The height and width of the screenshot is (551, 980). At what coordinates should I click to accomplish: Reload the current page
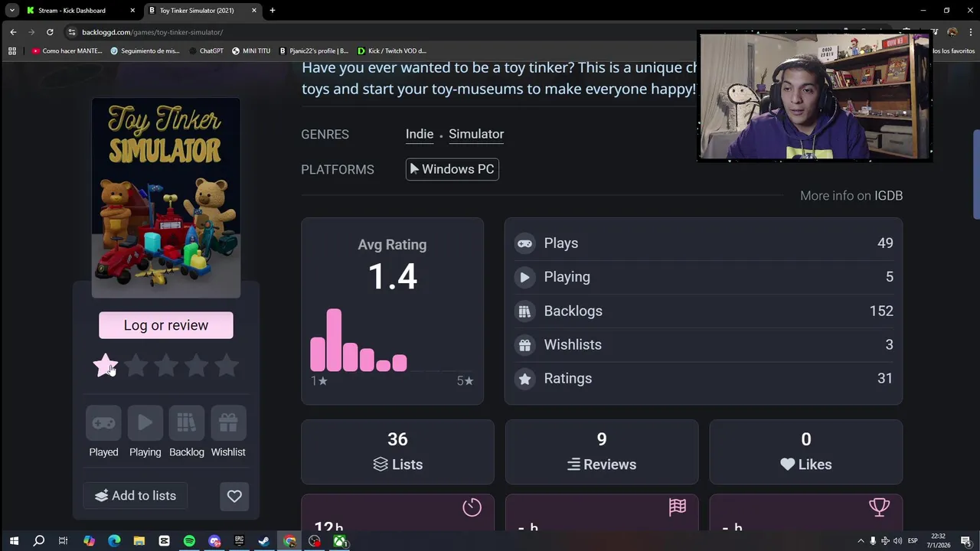[x=50, y=32]
